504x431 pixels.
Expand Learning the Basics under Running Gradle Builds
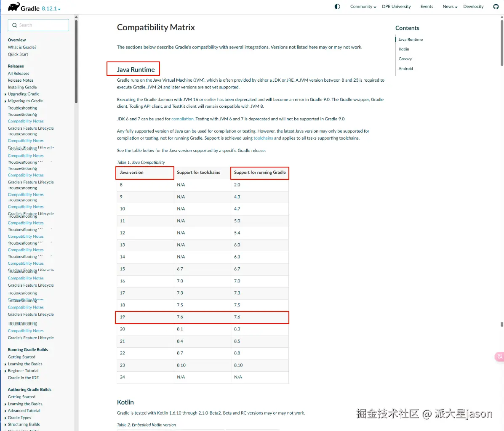[5, 364]
